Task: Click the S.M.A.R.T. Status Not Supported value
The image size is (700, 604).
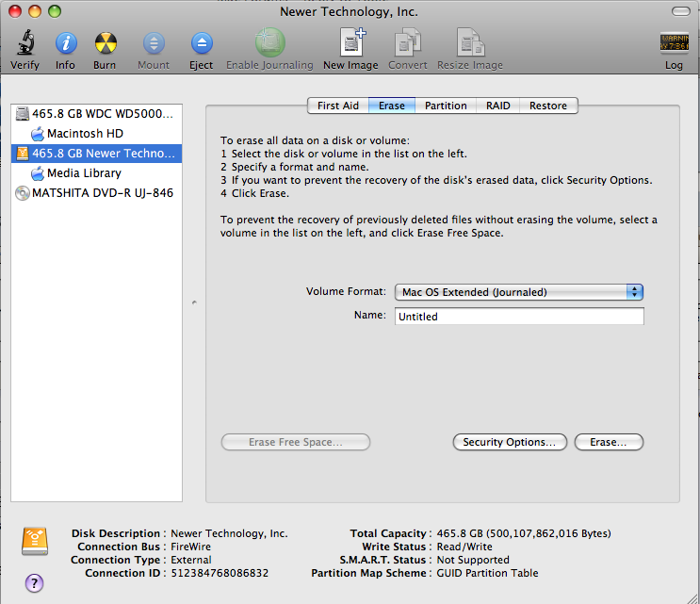Action: click(x=473, y=560)
